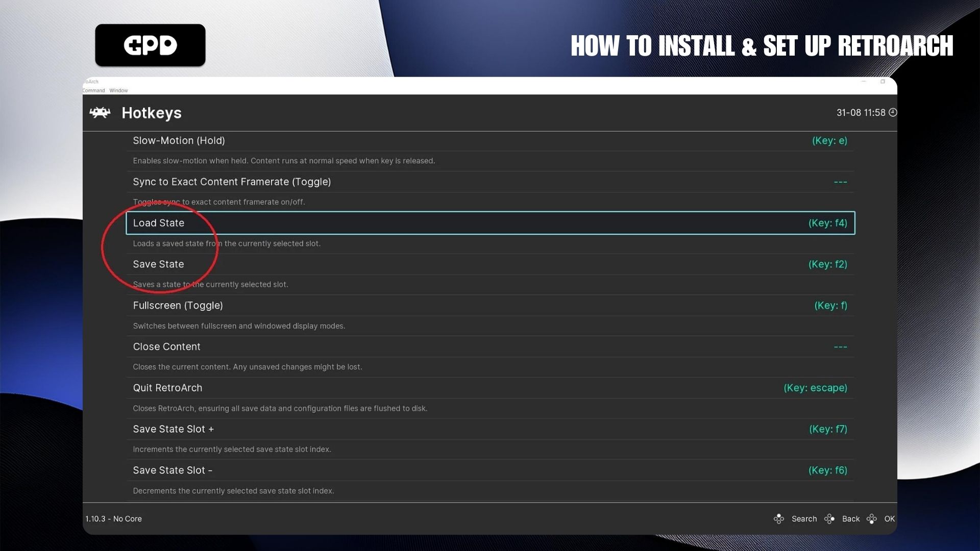Viewport: 980px width, 551px height.
Task: Click the Search label in footer
Action: 804,519
